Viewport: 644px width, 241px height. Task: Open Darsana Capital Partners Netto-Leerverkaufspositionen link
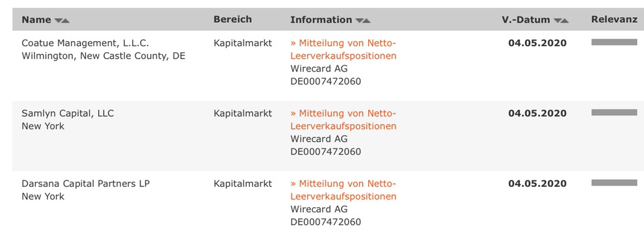pyautogui.click(x=343, y=190)
